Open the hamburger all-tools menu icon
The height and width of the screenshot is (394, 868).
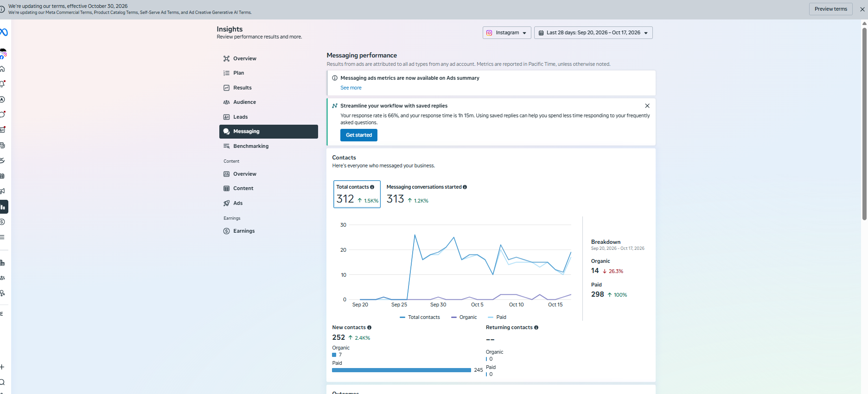pos(2,237)
